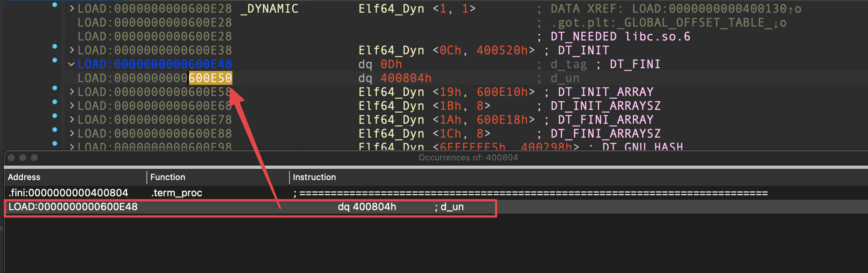
Task: Close the Occurrences of: 400804 window
Action: (11, 158)
